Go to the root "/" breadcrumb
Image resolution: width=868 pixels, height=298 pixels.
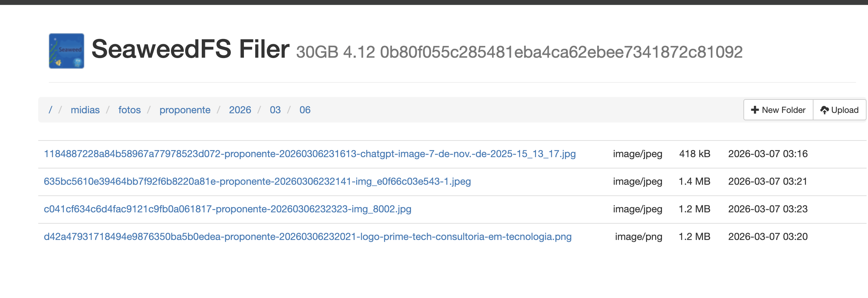[50, 110]
